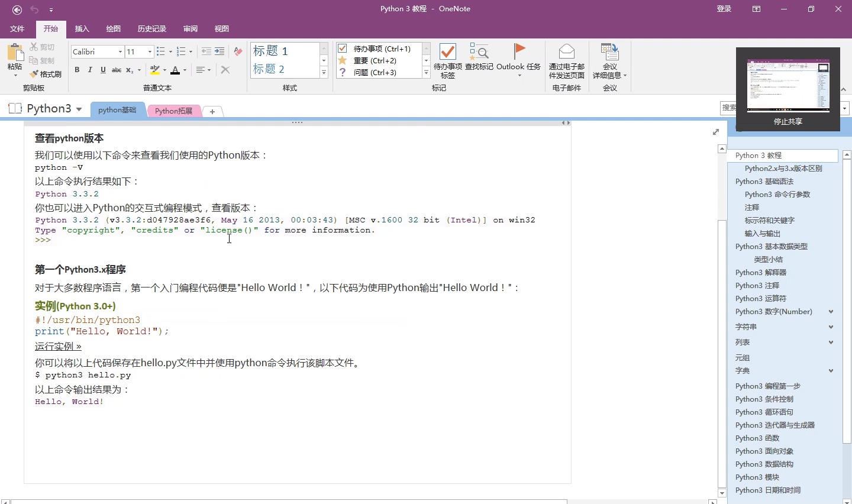Viewport: 852px width, 504px height.
Task: Toggle Italic formatting
Action: [90, 70]
